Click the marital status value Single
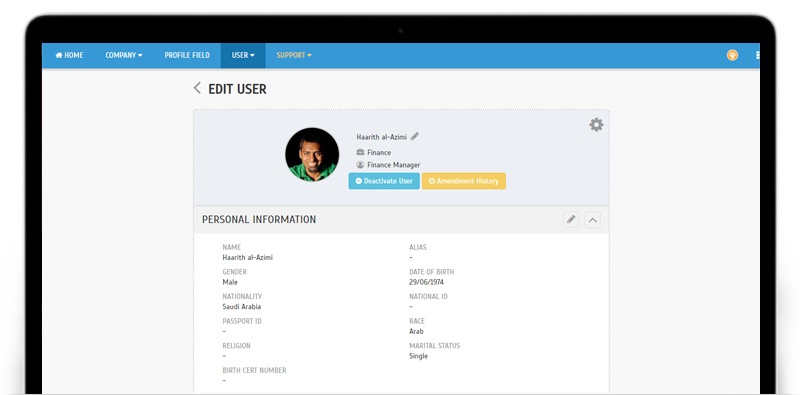The image size is (800, 395). pyautogui.click(x=418, y=356)
